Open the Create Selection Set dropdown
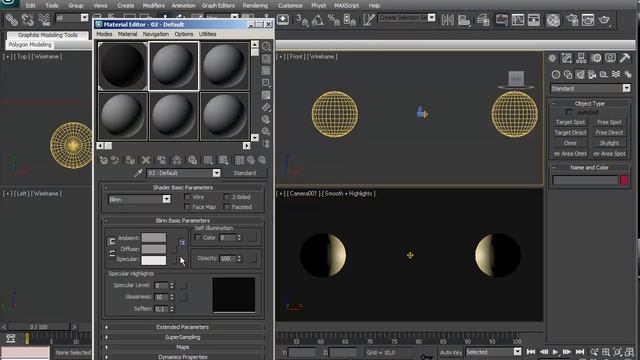 [431, 18]
